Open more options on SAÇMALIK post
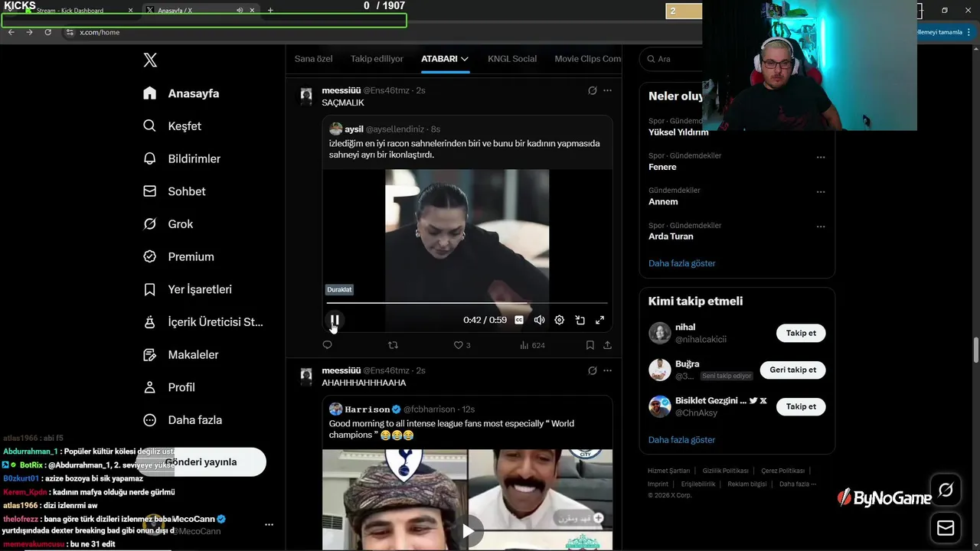Viewport: 980px width, 551px height. pos(607,90)
